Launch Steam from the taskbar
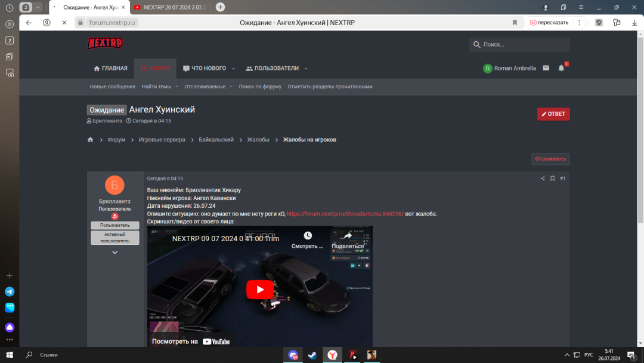The width and height of the screenshot is (644, 363). pyautogui.click(x=312, y=355)
